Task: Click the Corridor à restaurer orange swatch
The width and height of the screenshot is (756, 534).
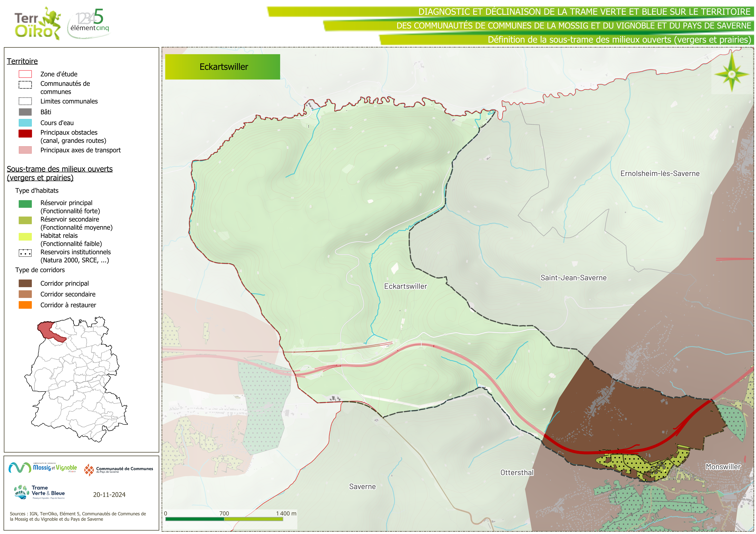Action: pos(25,305)
